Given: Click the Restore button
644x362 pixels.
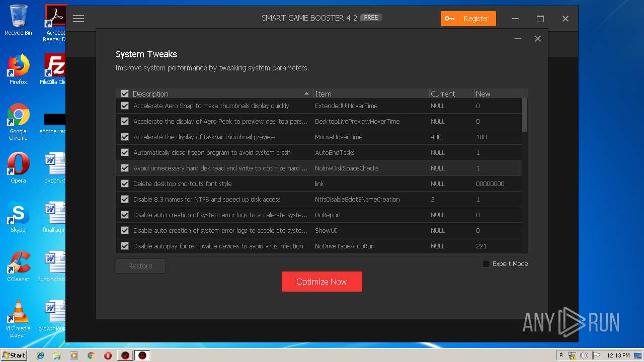Looking at the screenshot, I should pos(140,266).
